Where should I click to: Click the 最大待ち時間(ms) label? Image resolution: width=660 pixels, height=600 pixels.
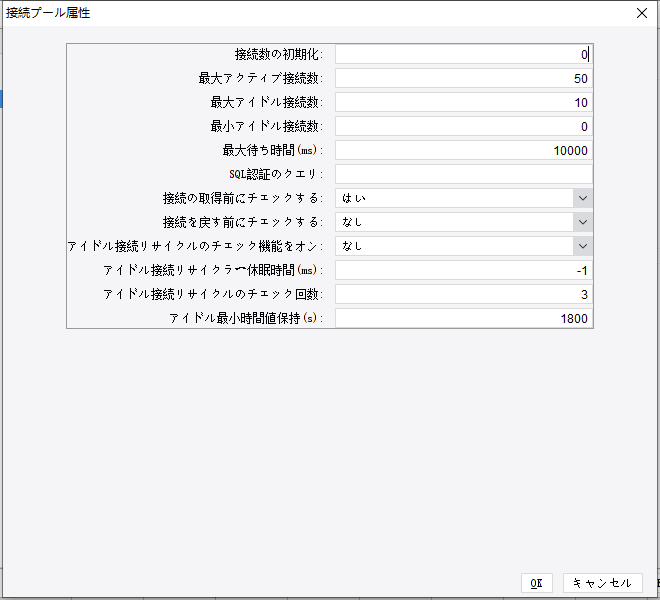(x=273, y=150)
